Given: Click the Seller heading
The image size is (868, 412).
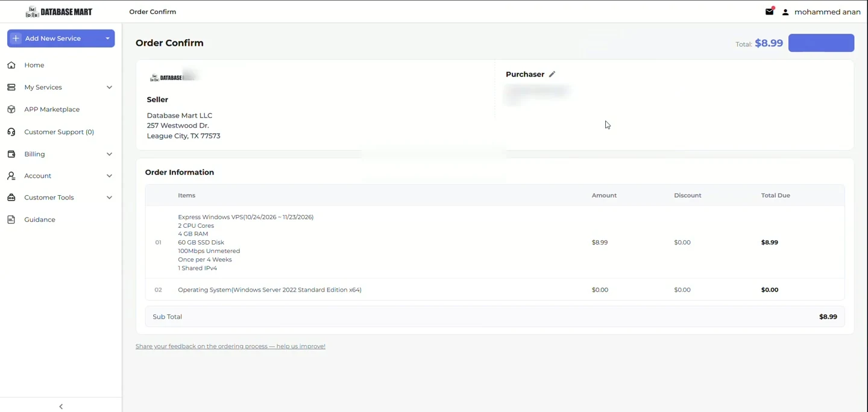Looking at the screenshot, I should click(157, 99).
